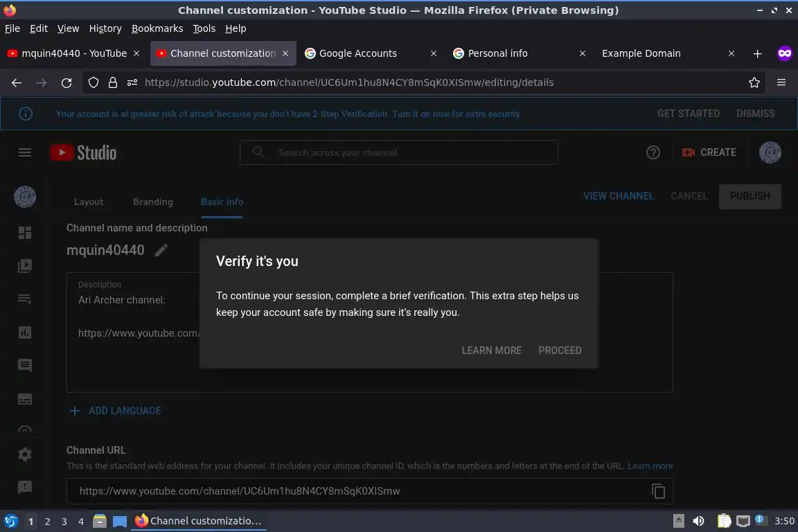Screen dimensions: 798x532
Task: Open a new browser tab
Action: click(757, 53)
